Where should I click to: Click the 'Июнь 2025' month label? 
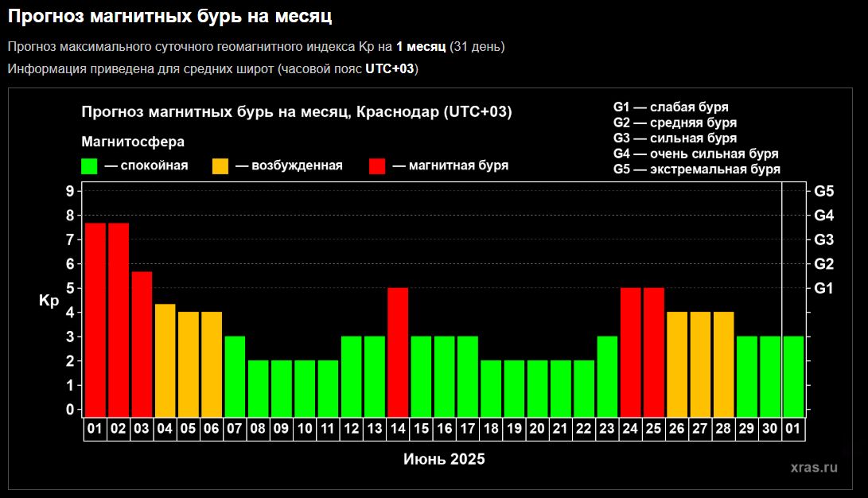tap(444, 459)
